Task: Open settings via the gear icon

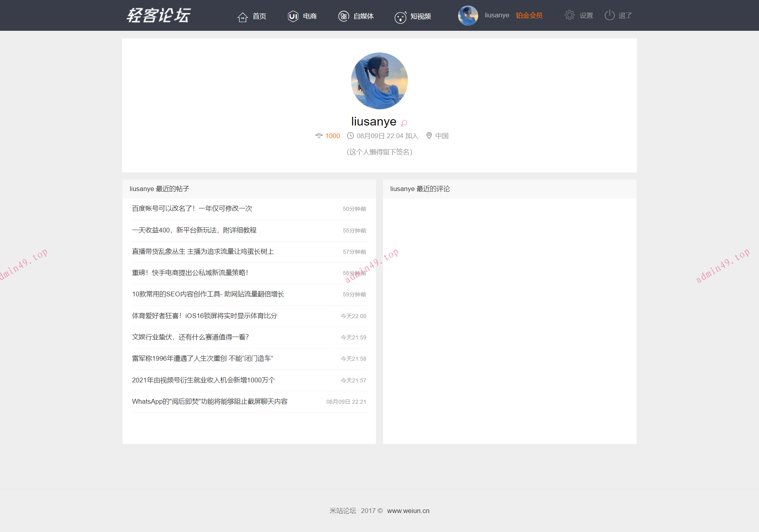Action: (569, 15)
